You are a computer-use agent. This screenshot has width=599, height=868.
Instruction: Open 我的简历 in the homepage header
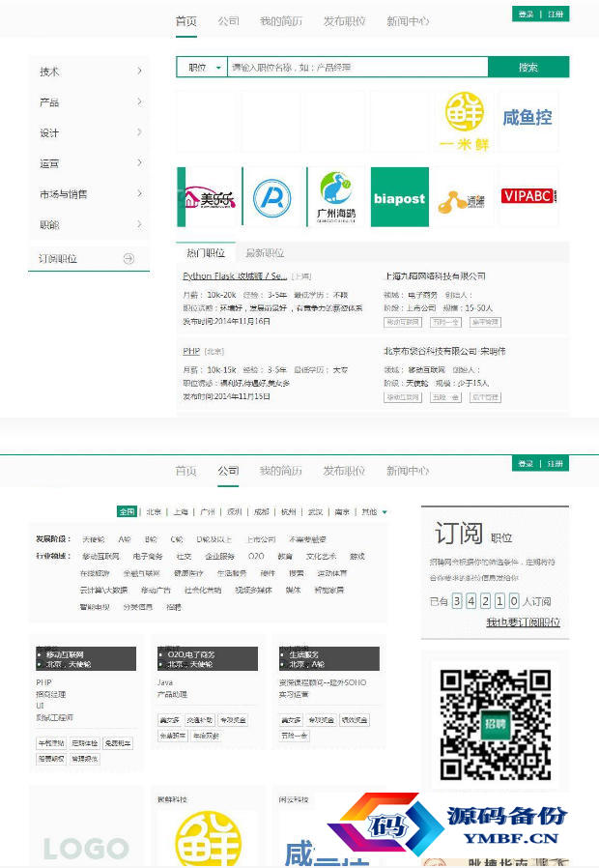pyautogui.click(x=281, y=21)
